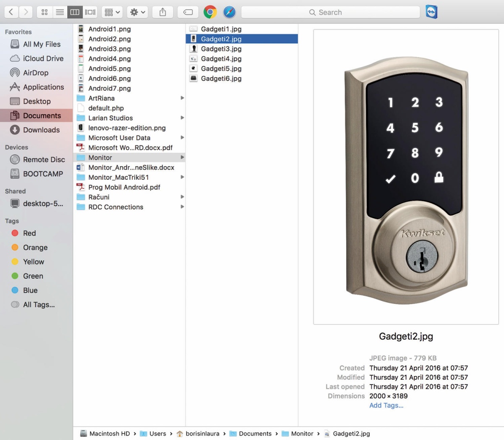Open All My Files in sidebar

click(x=36, y=44)
